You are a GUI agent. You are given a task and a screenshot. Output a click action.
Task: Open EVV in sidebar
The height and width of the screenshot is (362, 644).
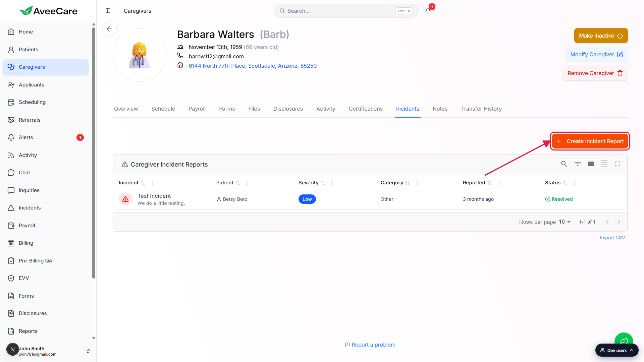(46, 278)
